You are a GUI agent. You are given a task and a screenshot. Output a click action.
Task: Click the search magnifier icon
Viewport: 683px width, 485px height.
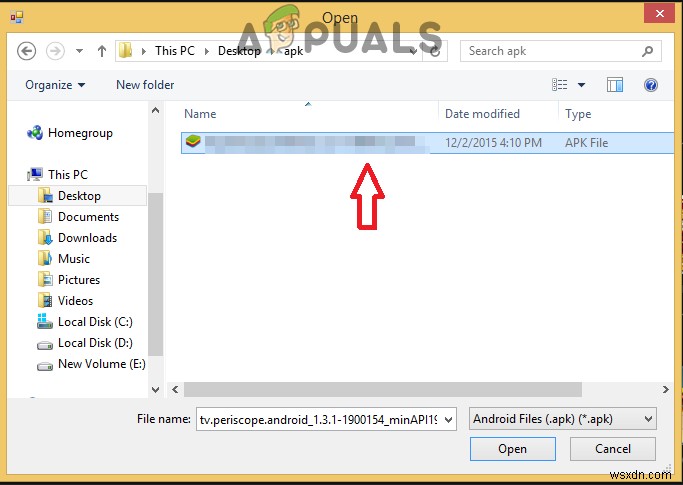647,51
